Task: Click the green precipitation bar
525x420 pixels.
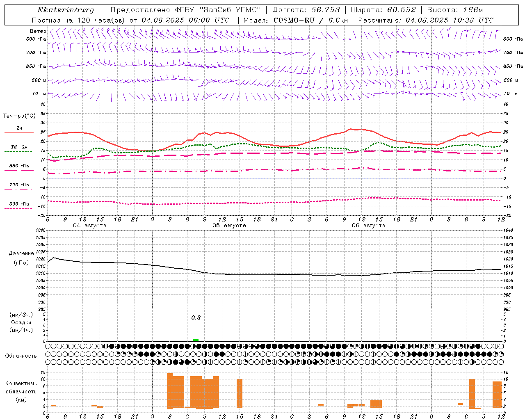Action: pos(196,340)
